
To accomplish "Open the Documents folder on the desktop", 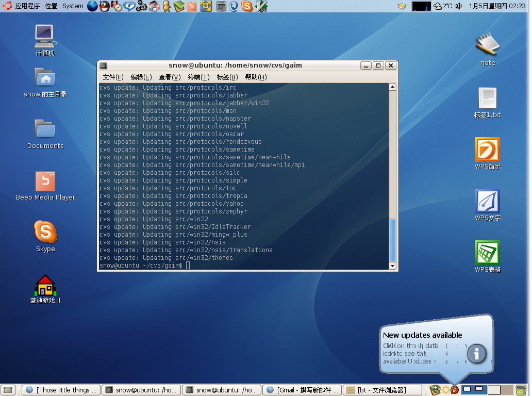I will click(x=45, y=134).
